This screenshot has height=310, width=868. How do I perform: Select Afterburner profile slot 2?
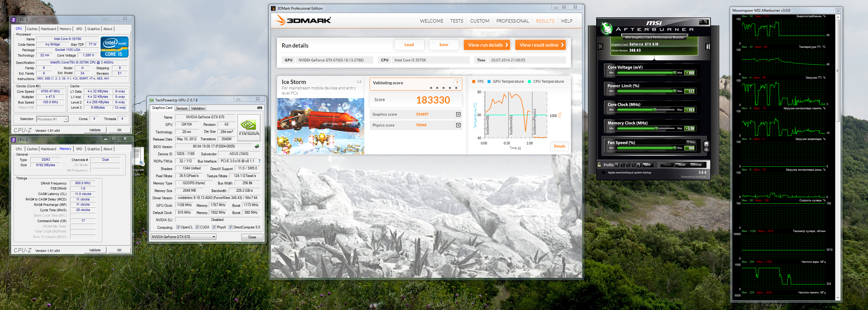coord(623,165)
